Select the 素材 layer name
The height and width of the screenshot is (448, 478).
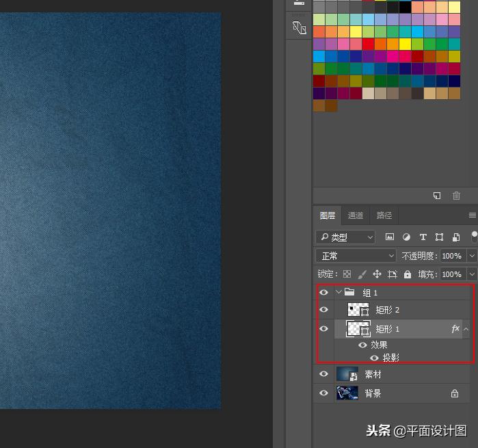(373, 374)
